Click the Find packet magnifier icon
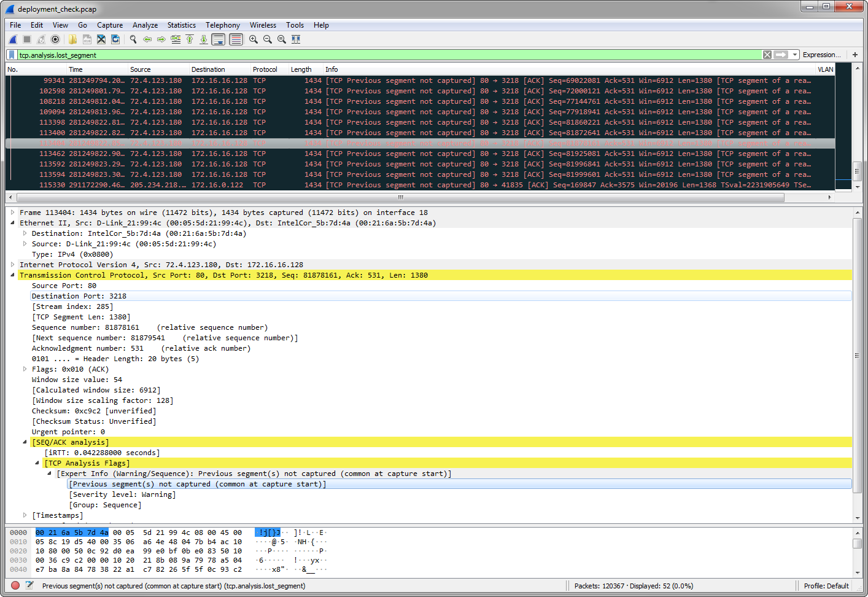The width and height of the screenshot is (868, 597). tap(133, 39)
